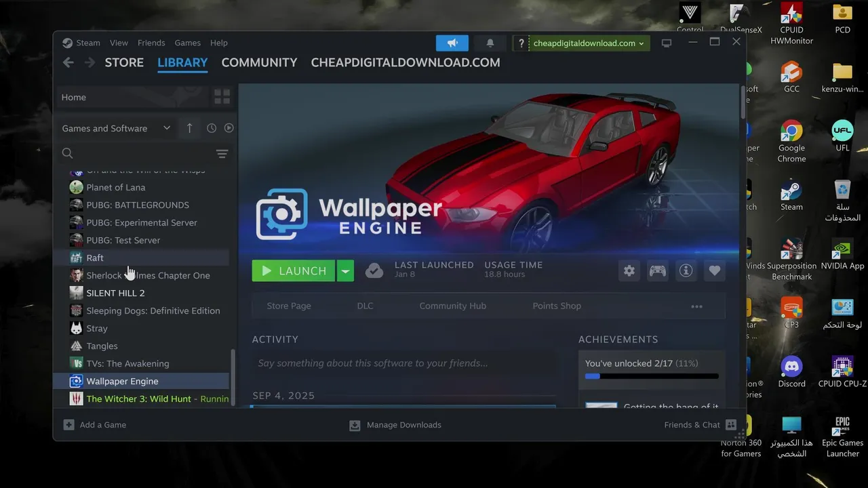Click the activity status text field
The height and width of the screenshot is (488, 868).
pos(403,363)
